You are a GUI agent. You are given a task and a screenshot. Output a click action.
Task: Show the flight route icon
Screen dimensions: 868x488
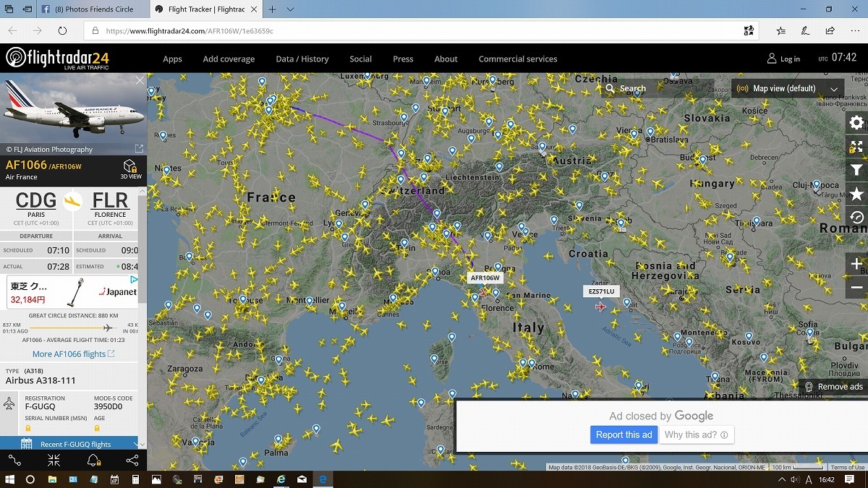coord(14,460)
